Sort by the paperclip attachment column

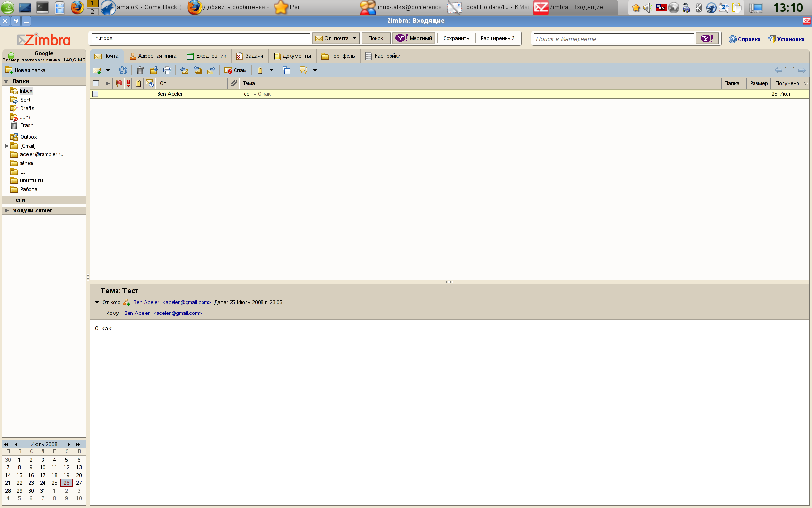233,83
